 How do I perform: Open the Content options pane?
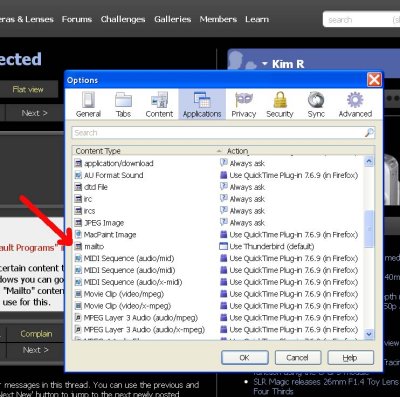(x=159, y=105)
